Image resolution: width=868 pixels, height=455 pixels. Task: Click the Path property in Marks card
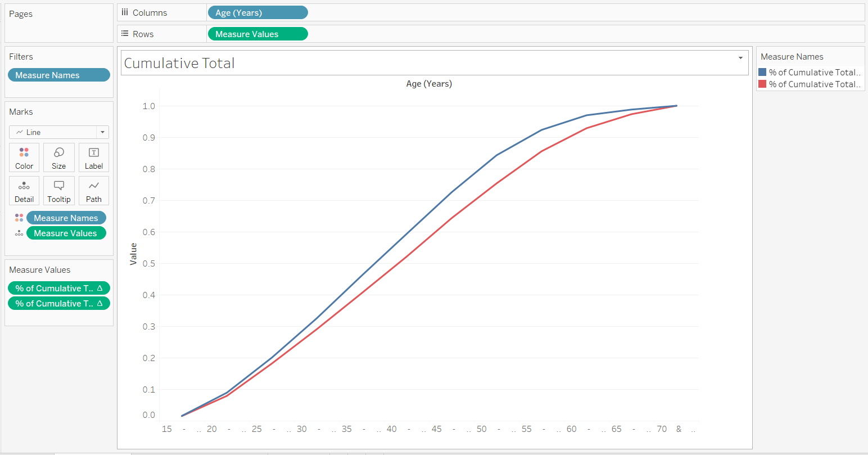click(94, 191)
